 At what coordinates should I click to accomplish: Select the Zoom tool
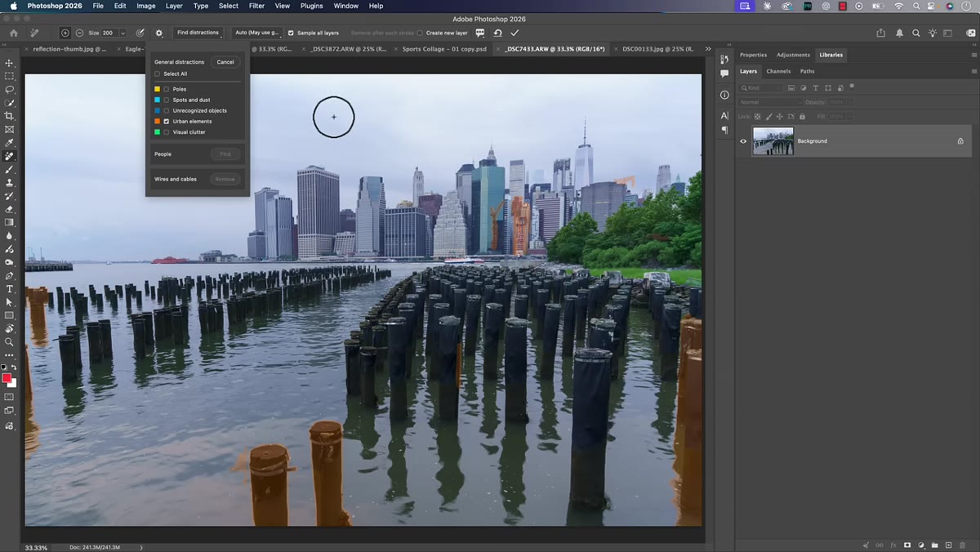10,342
